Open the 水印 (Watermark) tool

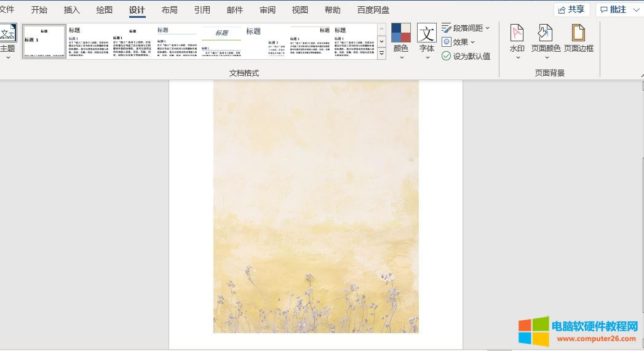click(x=517, y=34)
